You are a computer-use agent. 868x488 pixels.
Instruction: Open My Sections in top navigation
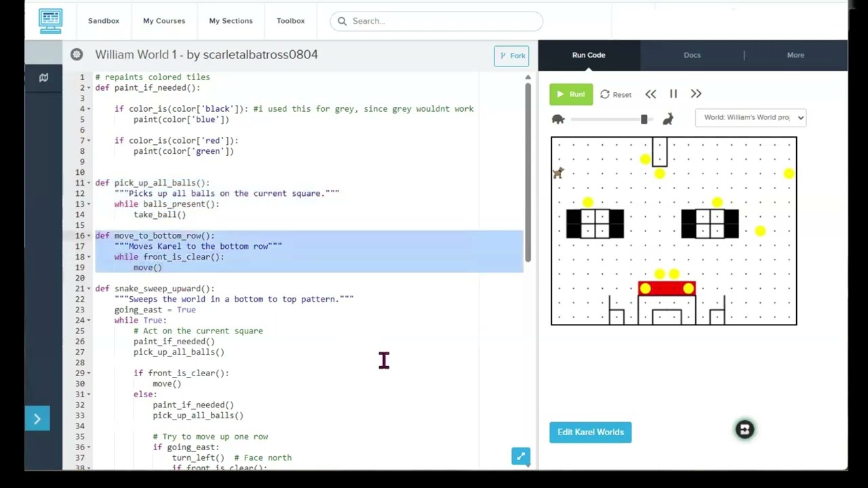point(231,21)
